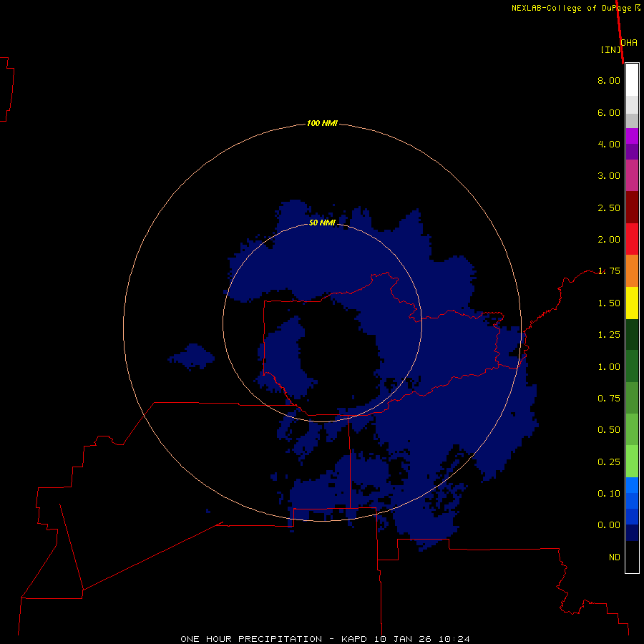
Task: Click the 8.00 legend value
Action: click(x=609, y=80)
